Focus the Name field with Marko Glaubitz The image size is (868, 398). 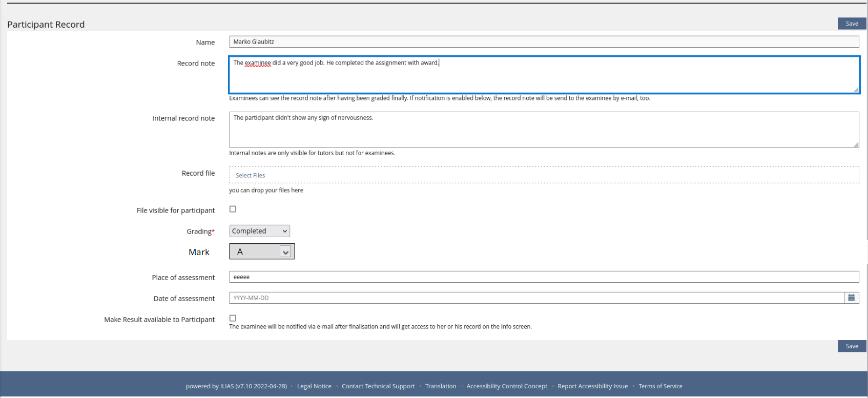pyautogui.click(x=544, y=42)
